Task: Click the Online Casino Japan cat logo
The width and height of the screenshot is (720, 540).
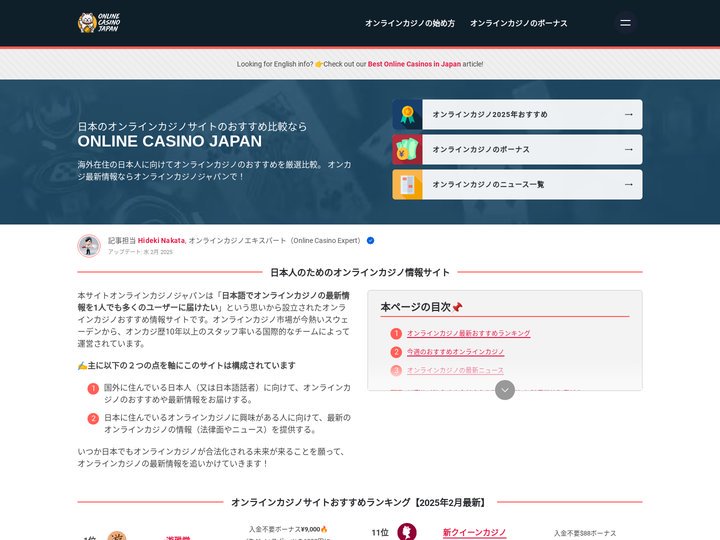Action: point(99,22)
